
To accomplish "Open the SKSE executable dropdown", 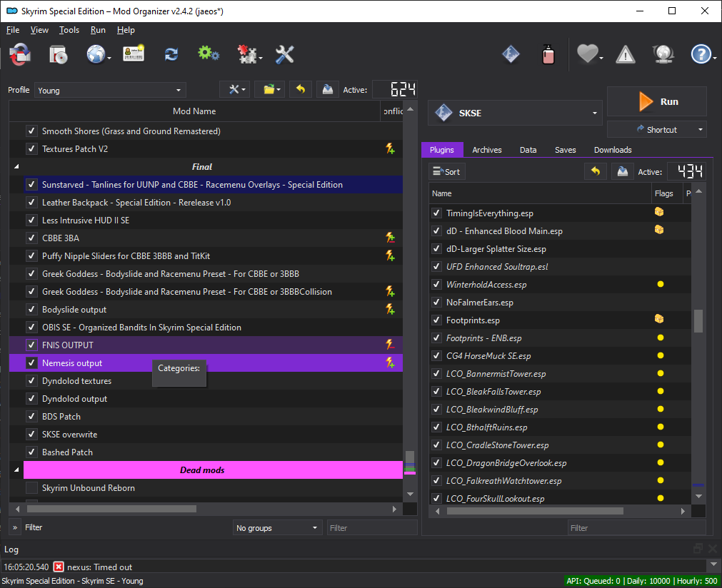I will [515, 113].
